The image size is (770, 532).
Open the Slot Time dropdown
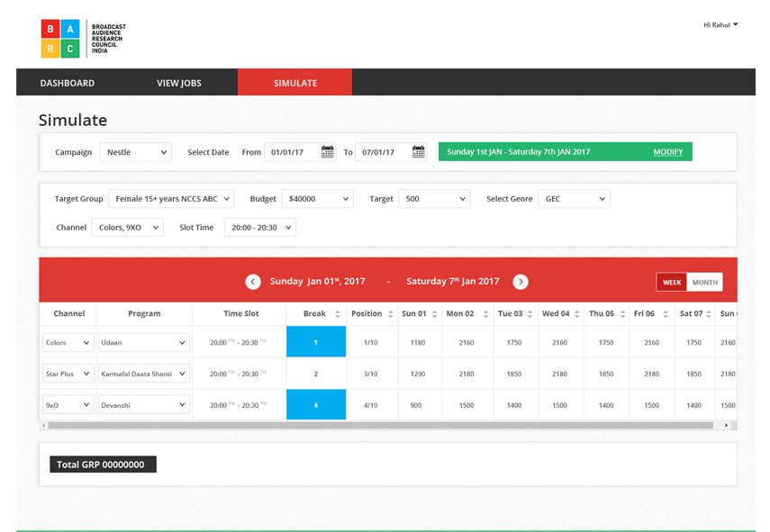coord(259,228)
